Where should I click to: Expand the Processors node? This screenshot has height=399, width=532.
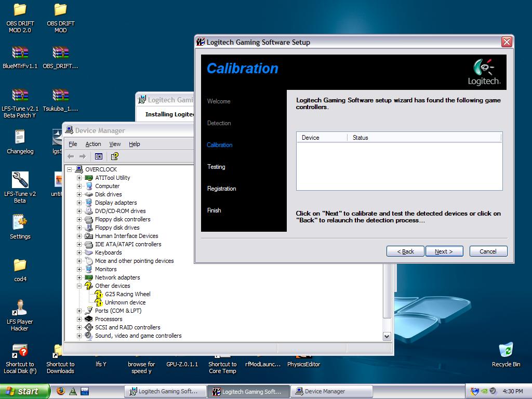click(79, 320)
